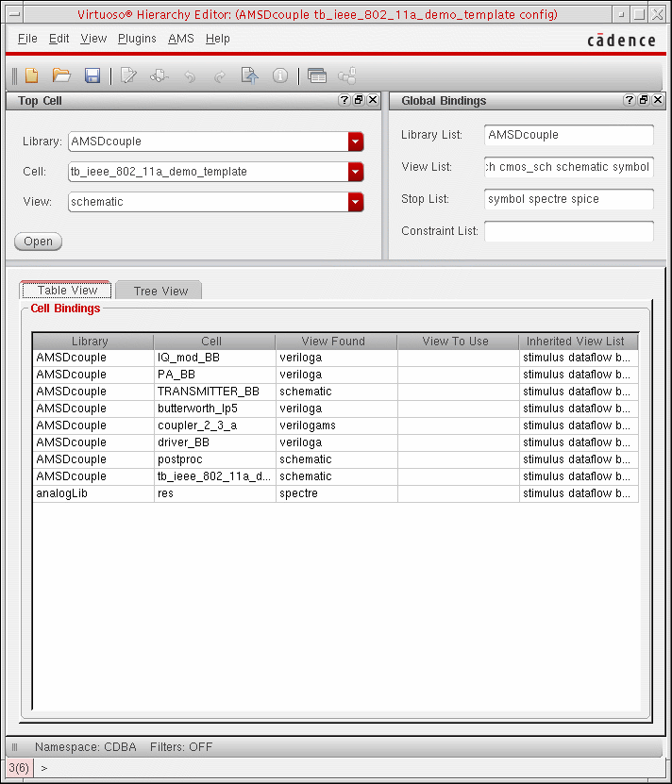The height and width of the screenshot is (784, 672).
Task: Click the info circle toolbar icon
Action: (280, 76)
